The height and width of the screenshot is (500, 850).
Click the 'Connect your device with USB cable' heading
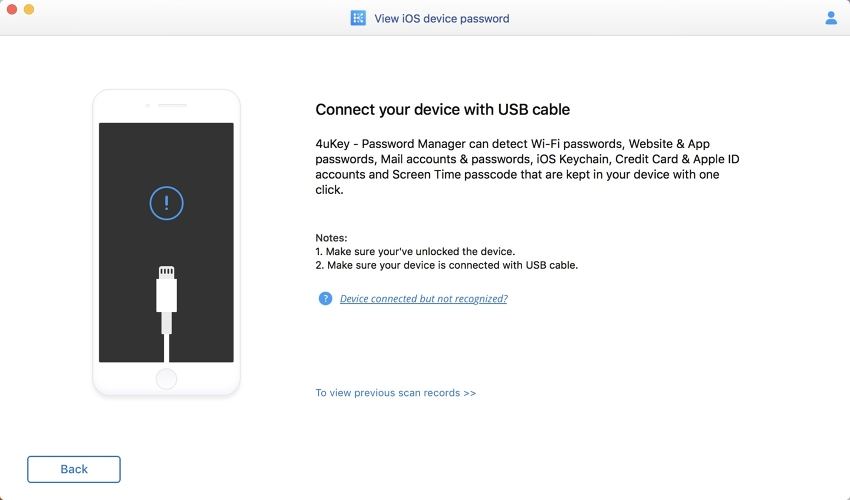point(442,110)
